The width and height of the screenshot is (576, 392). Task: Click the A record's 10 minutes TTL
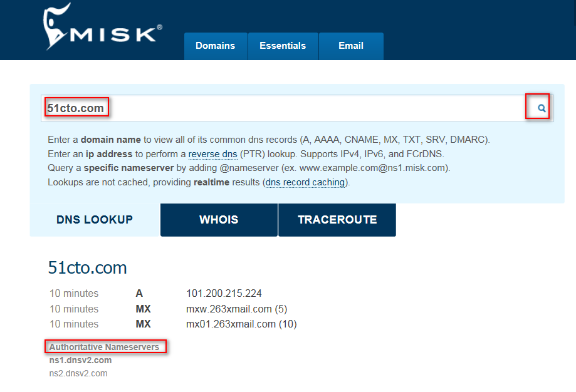74,293
